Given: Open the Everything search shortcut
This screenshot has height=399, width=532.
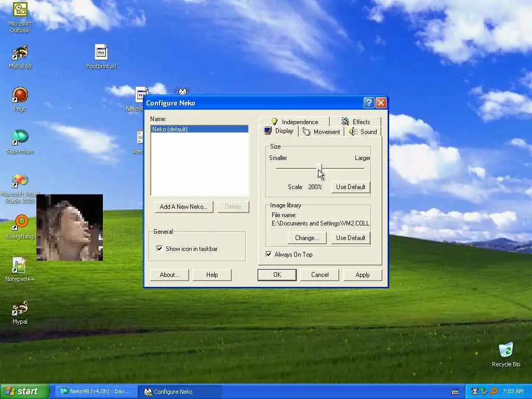Looking at the screenshot, I should pos(20,227).
